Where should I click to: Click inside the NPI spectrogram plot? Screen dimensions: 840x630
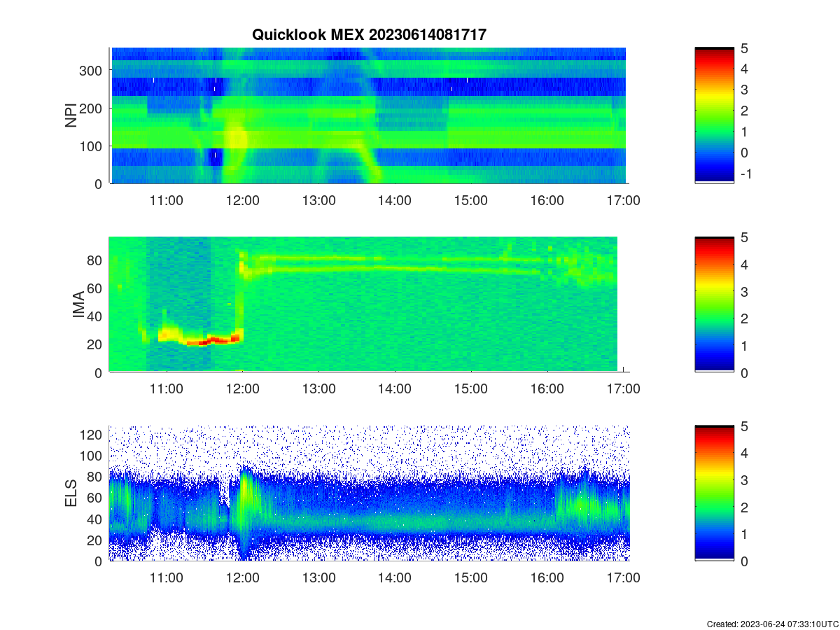(x=367, y=115)
